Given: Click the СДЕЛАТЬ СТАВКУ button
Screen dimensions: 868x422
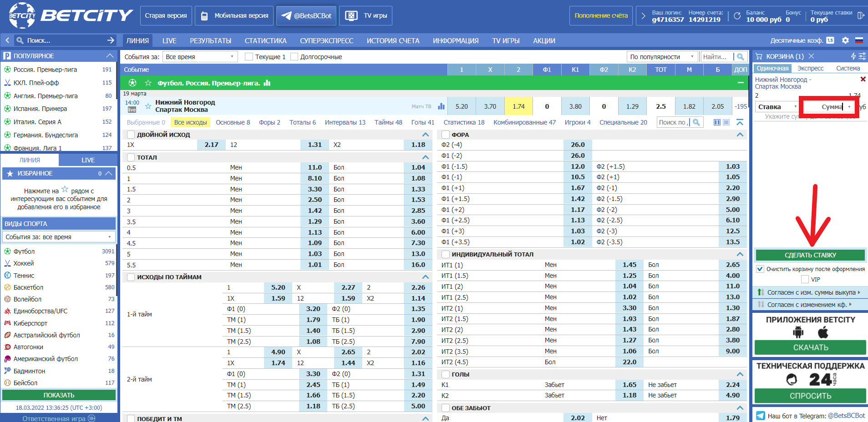Looking at the screenshot, I should [x=810, y=255].
